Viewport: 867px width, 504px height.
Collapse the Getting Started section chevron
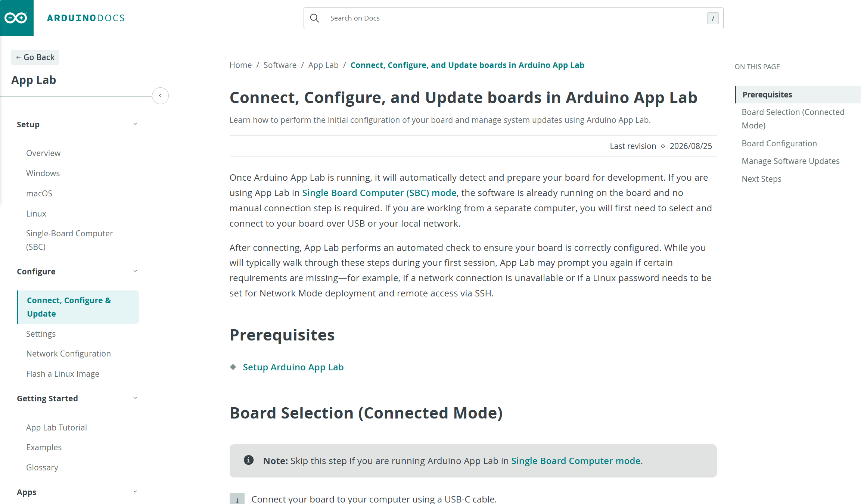pyautogui.click(x=135, y=398)
